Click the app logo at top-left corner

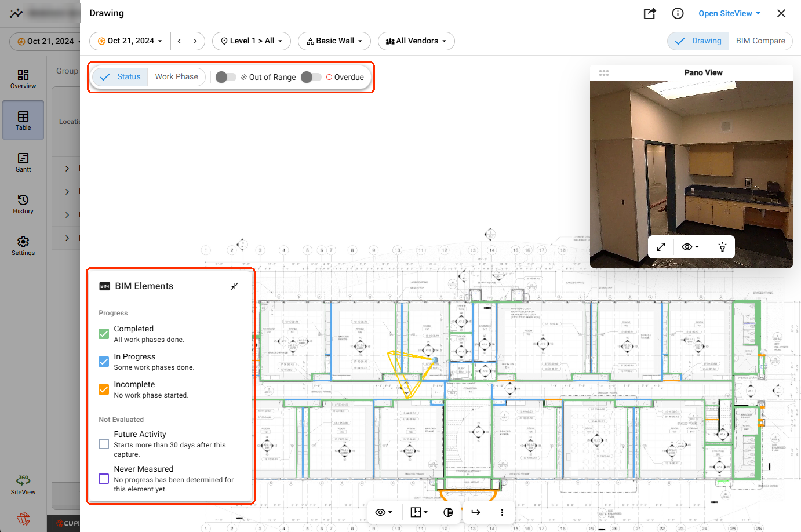click(16, 13)
